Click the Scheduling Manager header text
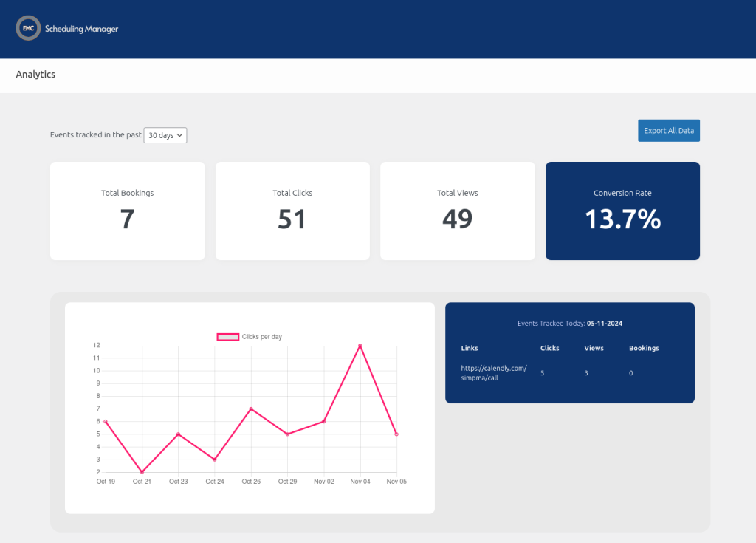 click(x=80, y=29)
